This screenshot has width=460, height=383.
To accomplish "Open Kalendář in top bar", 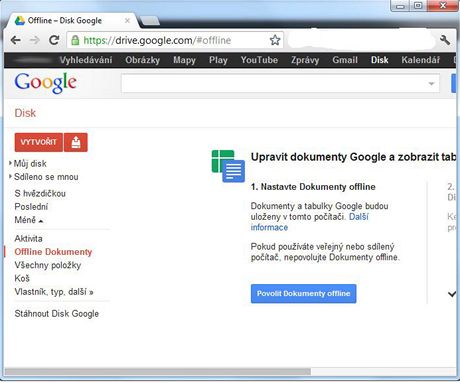I will [421, 60].
